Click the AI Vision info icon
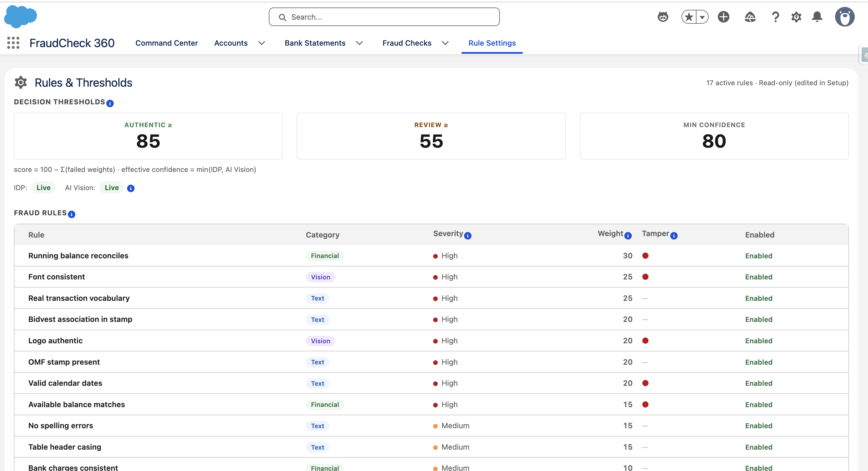Image resolution: width=868 pixels, height=471 pixels. click(131, 188)
